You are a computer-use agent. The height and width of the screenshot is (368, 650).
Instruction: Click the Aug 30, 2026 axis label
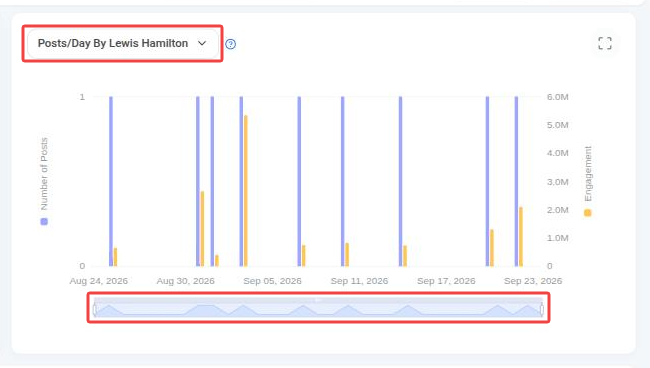click(185, 281)
